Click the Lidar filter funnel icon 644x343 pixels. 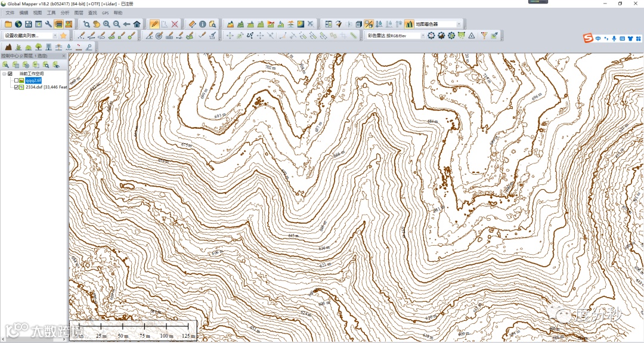pyautogui.click(x=484, y=36)
